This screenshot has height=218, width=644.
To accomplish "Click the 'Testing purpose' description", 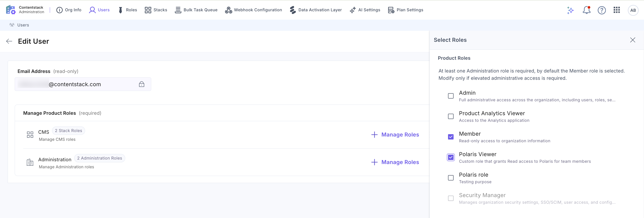I will (x=475, y=182).
